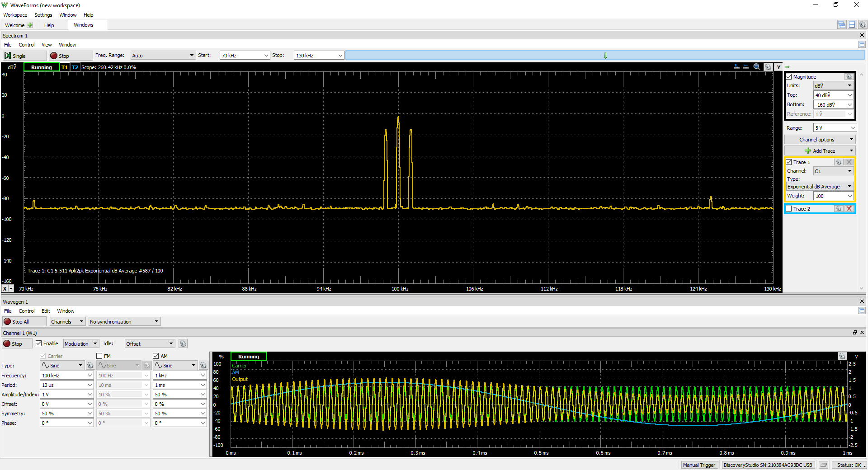
Task: Open the No synchronization dropdown
Action: click(x=124, y=322)
